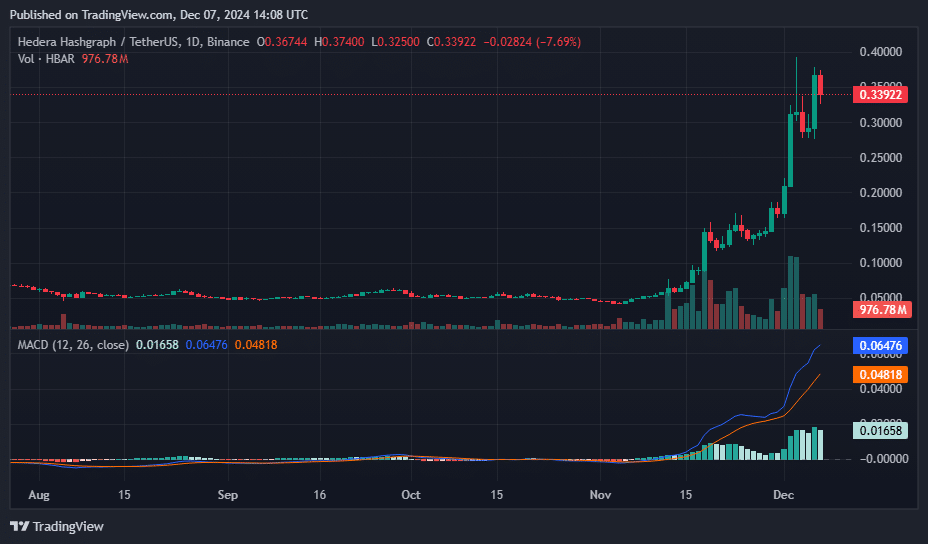Select the Vol · HBAR indicator label

pos(46,59)
